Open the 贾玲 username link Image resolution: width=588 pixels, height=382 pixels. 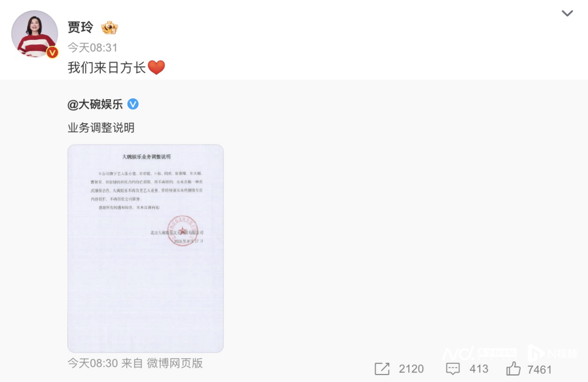[80, 28]
